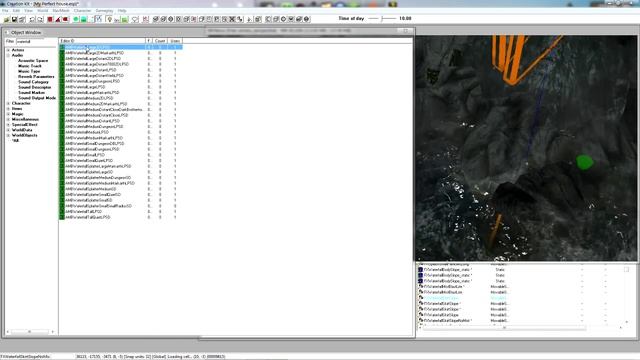The height and width of the screenshot is (360, 640).
Task: Click the red square toolbar icon
Action: tap(50, 19)
